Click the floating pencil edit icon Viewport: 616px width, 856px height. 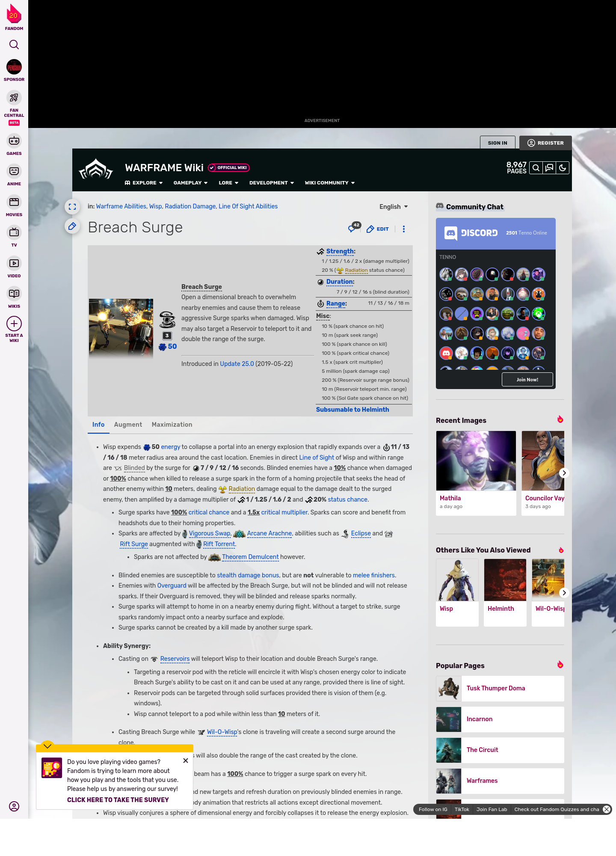pyautogui.click(x=72, y=226)
